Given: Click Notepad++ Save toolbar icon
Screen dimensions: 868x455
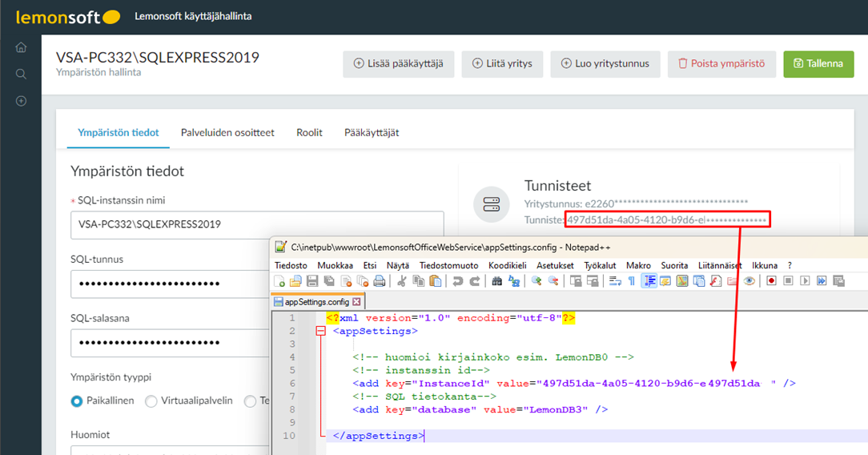Looking at the screenshot, I should (312, 281).
